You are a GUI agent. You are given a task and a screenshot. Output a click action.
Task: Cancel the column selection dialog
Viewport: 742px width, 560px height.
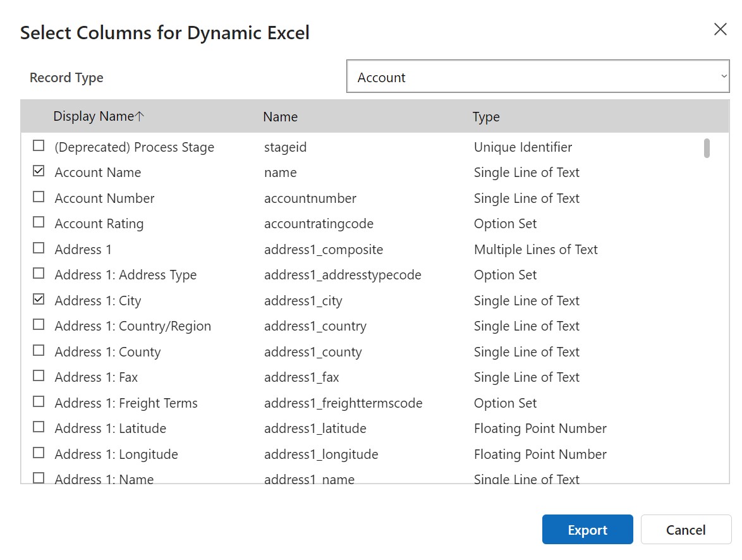coord(686,530)
